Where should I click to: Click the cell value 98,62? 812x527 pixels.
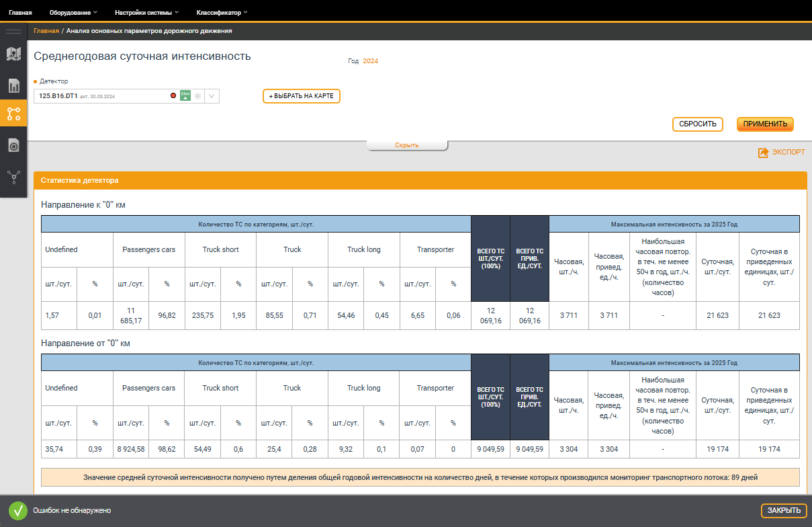click(167, 449)
